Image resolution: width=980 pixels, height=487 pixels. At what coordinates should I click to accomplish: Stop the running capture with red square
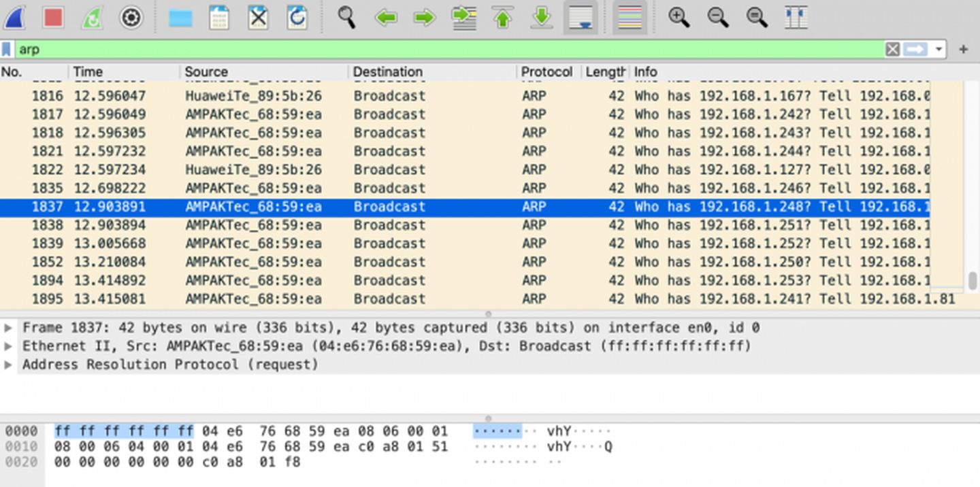(x=53, y=17)
